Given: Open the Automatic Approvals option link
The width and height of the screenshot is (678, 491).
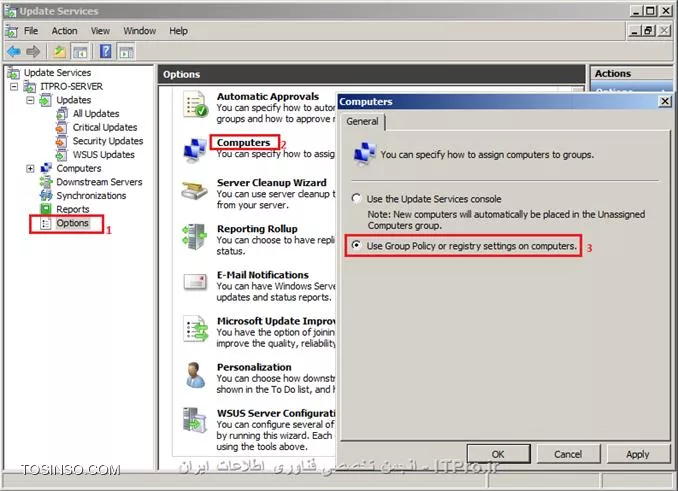Looking at the screenshot, I should 268,96.
